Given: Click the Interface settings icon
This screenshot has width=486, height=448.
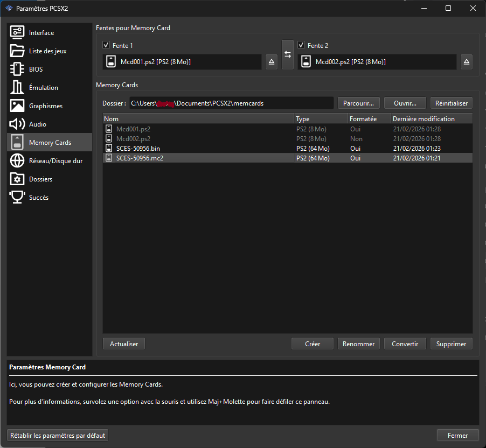Looking at the screenshot, I should 17,33.
